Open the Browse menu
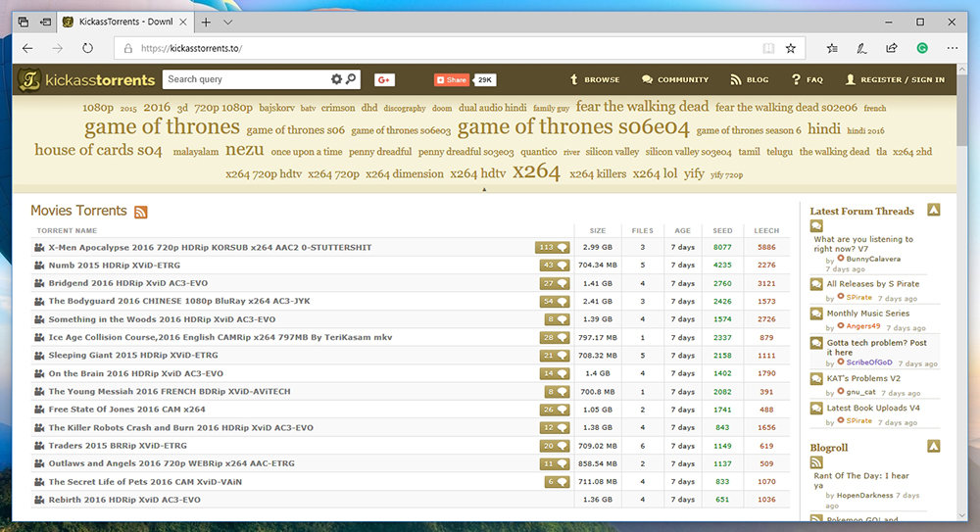Viewport: 980px width, 532px height. (x=595, y=79)
